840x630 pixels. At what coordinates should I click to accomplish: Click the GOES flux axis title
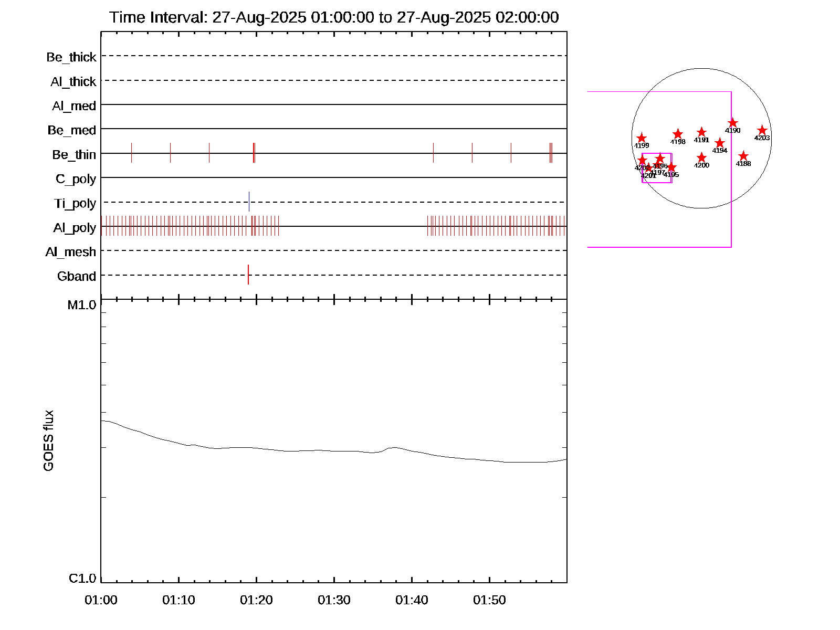pyautogui.click(x=48, y=441)
